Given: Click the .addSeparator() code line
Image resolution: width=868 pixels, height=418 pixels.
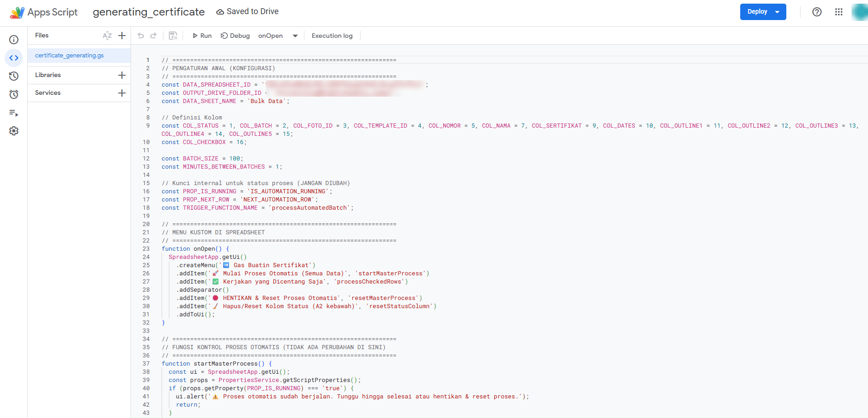Looking at the screenshot, I should click(x=203, y=290).
